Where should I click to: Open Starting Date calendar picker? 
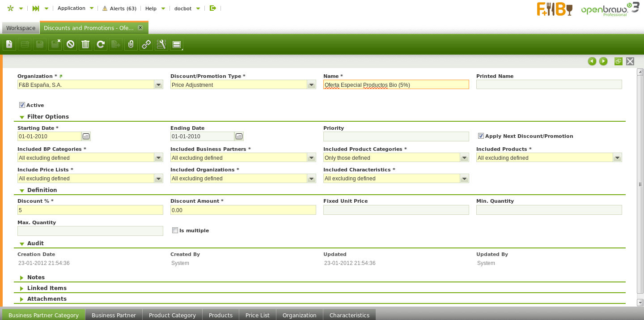coord(86,137)
